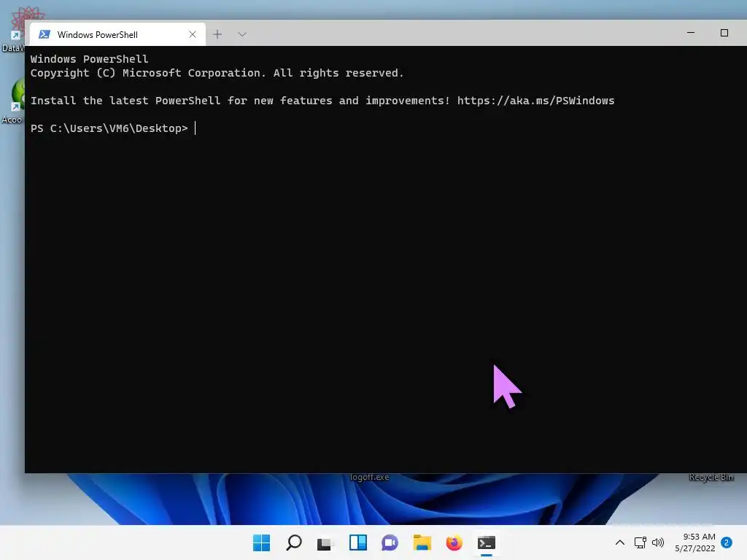
Task: Close the Windows PowerShell tab
Action: pos(193,34)
